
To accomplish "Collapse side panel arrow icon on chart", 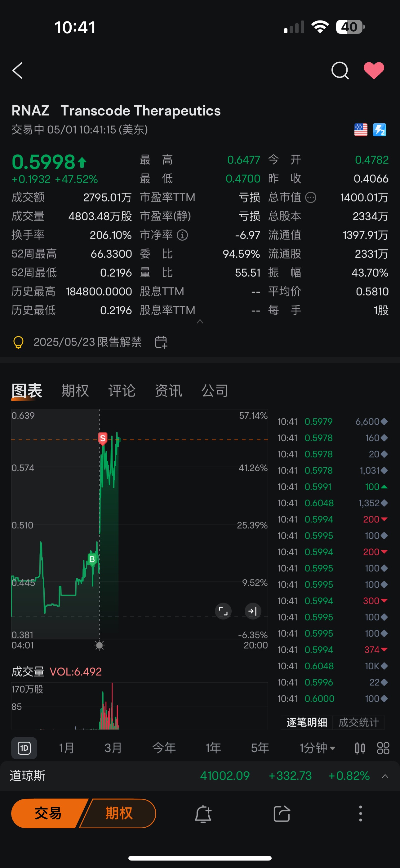I will pos(253,611).
